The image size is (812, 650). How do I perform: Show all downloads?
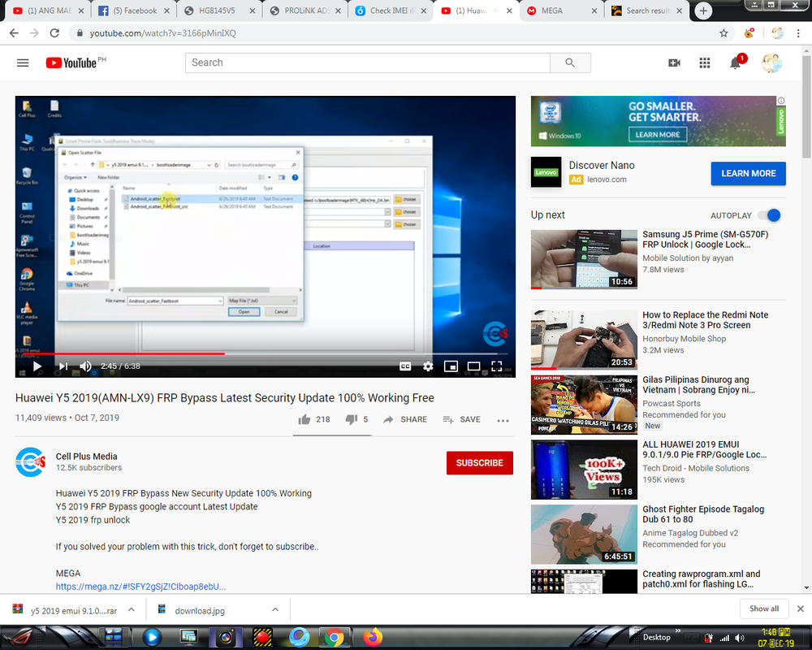pos(764,609)
